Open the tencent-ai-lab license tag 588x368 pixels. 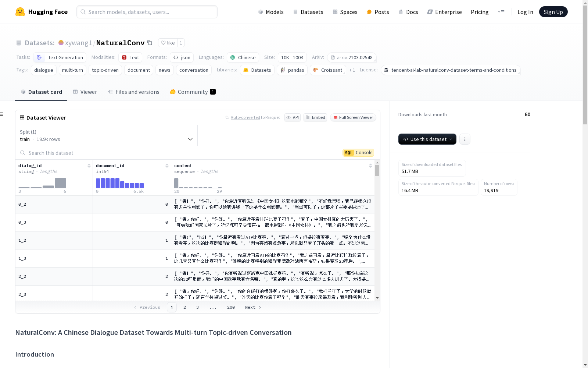click(x=451, y=70)
